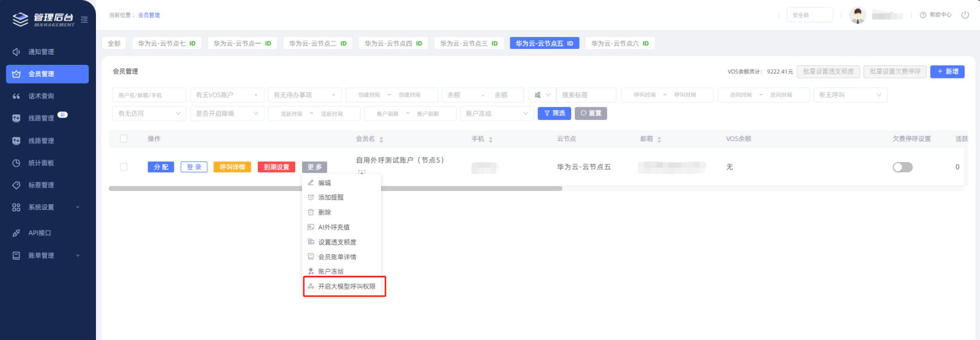
Task: Click the blue 新增 button
Action: tap(947, 72)
